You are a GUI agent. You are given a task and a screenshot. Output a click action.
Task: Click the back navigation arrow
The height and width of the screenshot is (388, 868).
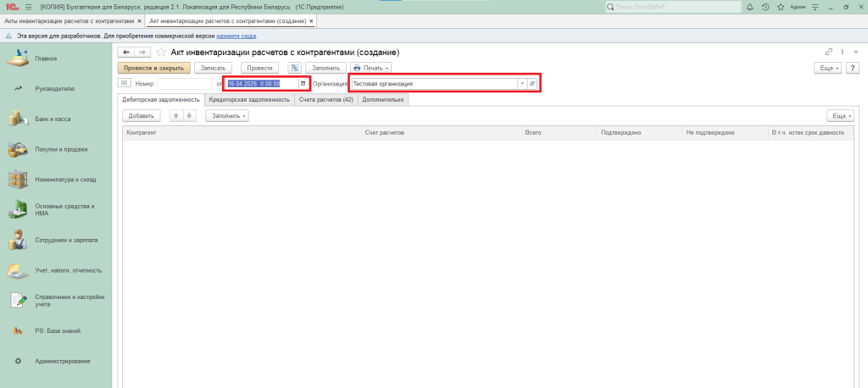tap(126, 53)
